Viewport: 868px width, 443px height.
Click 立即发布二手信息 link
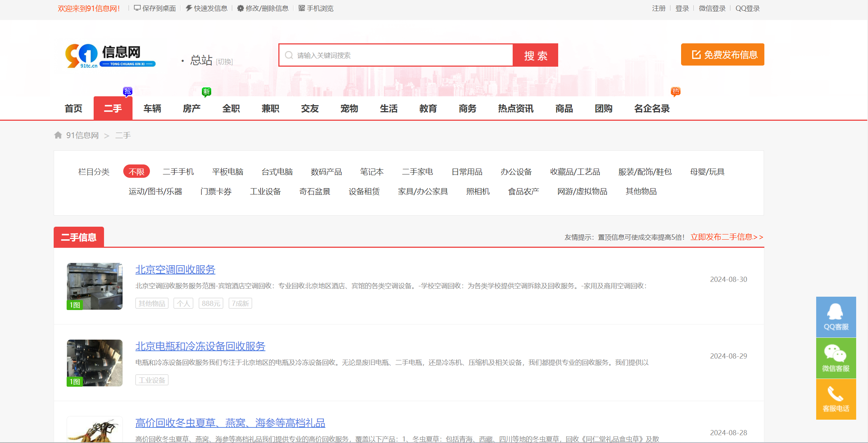[727, 237]
